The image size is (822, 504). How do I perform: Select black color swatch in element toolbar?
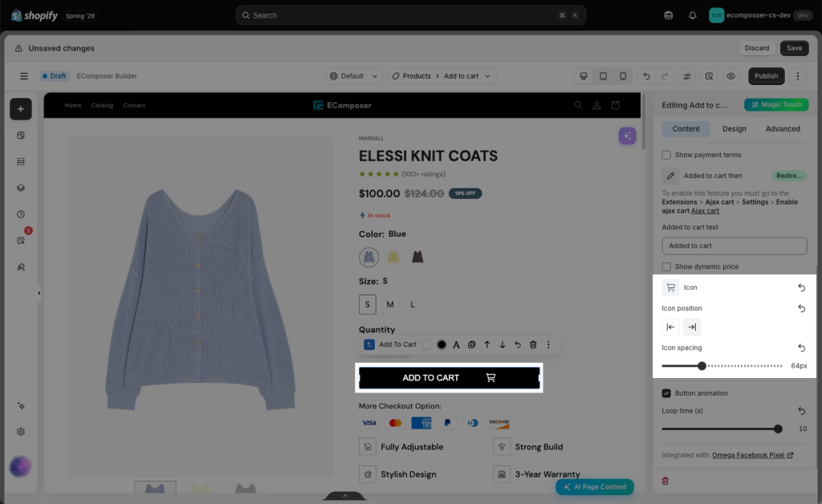[442, 344]
